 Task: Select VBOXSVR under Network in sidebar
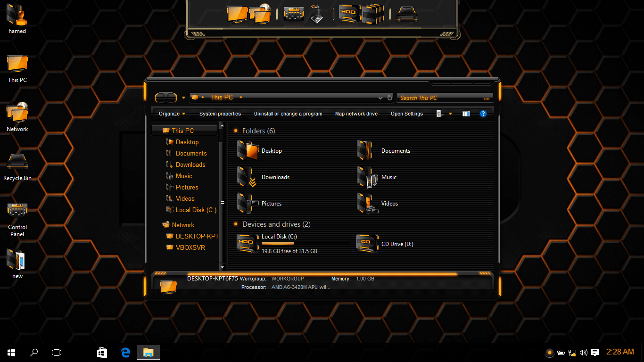[190, 247]
